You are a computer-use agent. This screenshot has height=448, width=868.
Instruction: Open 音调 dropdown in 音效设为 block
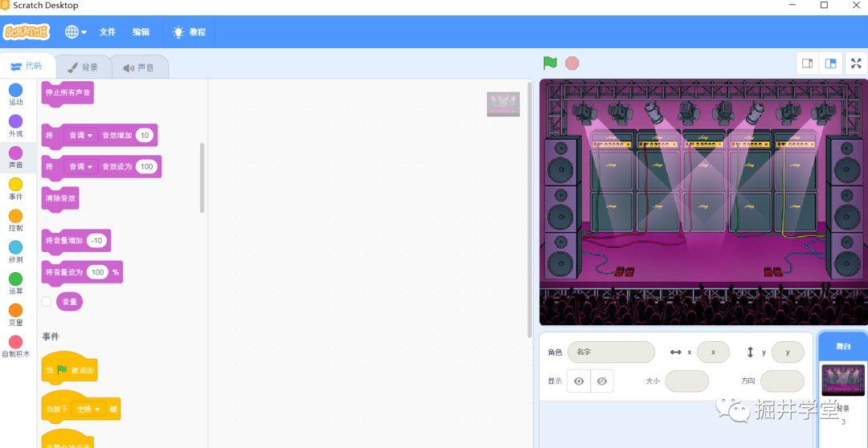point(81,166)
